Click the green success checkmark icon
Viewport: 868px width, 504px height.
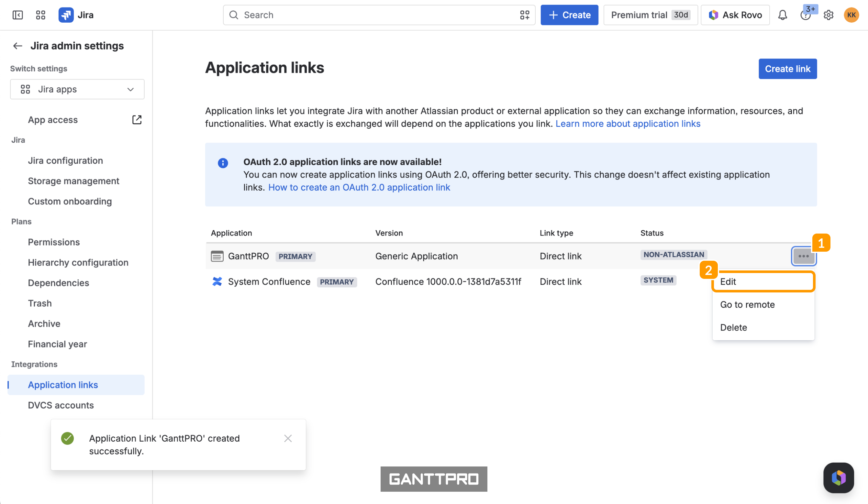(68, 438)
